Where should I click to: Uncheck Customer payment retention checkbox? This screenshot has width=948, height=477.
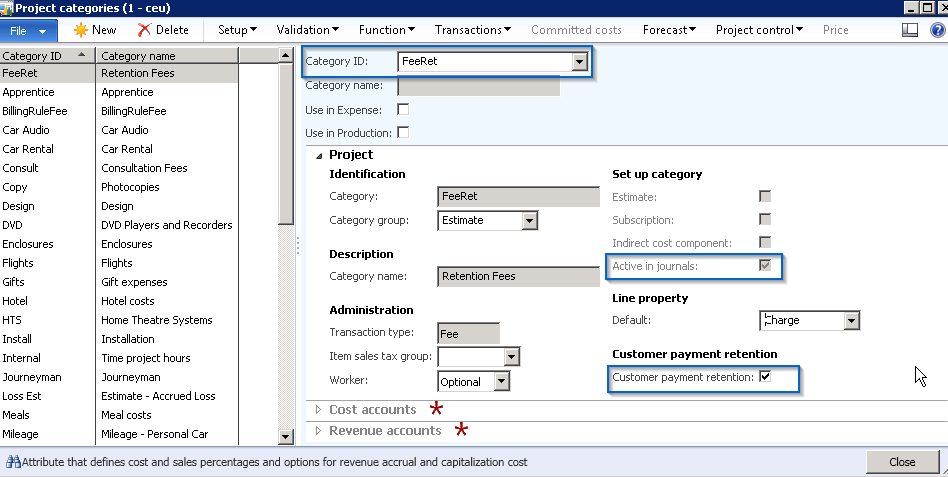point(765,377)
